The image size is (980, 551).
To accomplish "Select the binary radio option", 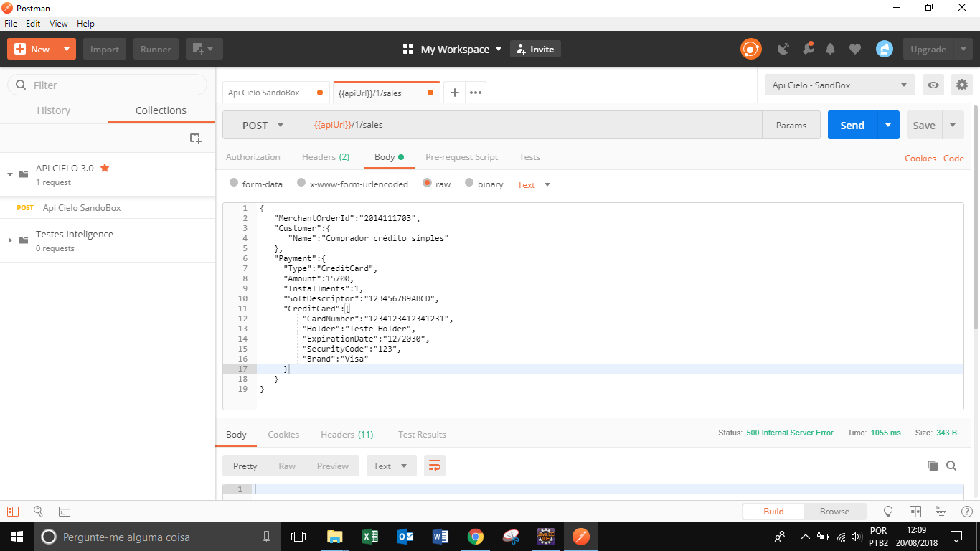I will [469, 184].
